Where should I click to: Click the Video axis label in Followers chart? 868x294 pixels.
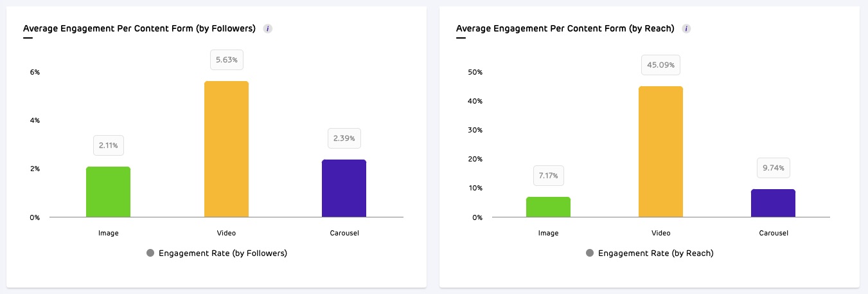(x=226, y=233)
